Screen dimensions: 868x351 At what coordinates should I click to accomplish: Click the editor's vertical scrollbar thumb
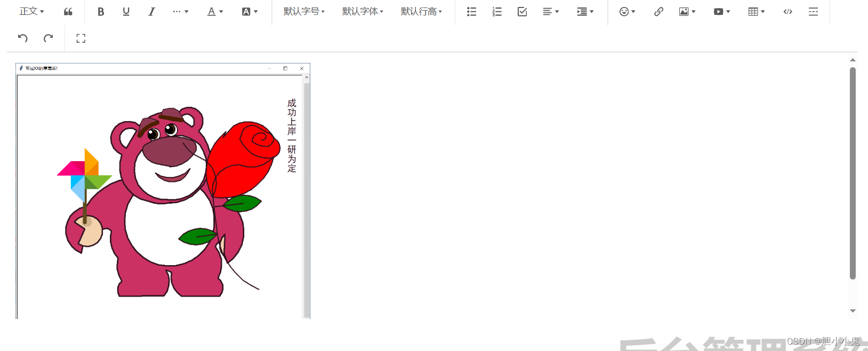click(x=853, y=173)
